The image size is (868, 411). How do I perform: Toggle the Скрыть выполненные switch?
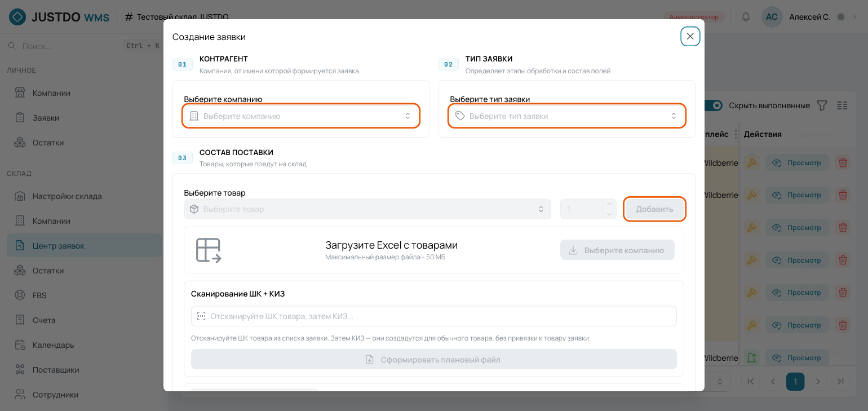coord(714,105)
